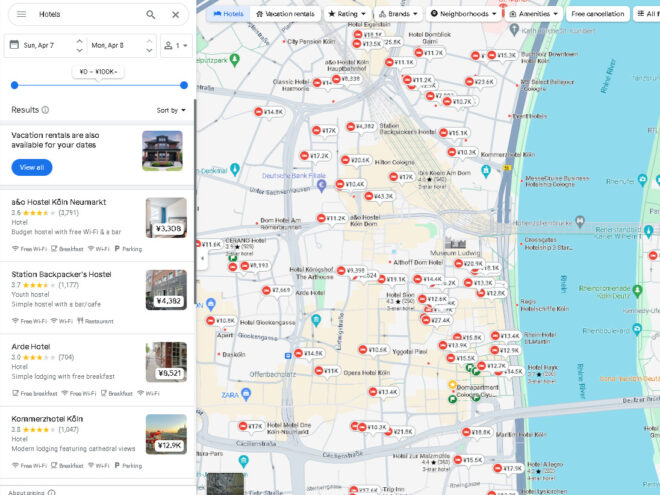Viewport: 660px width, 495px height.
Task: Click the ¥14.8K hotel pin near top left
Action: coord(269,112)
